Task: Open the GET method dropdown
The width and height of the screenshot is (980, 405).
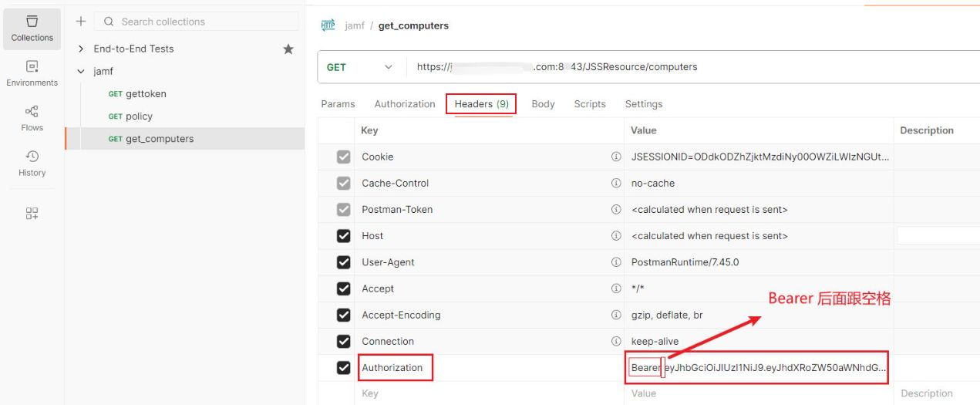Action: coord(361,67)
